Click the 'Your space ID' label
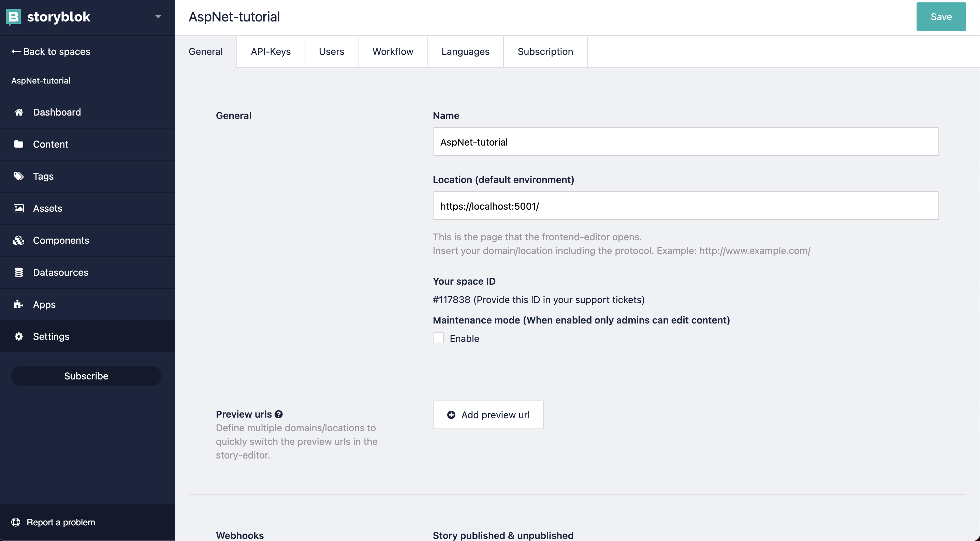 point(464,281)
